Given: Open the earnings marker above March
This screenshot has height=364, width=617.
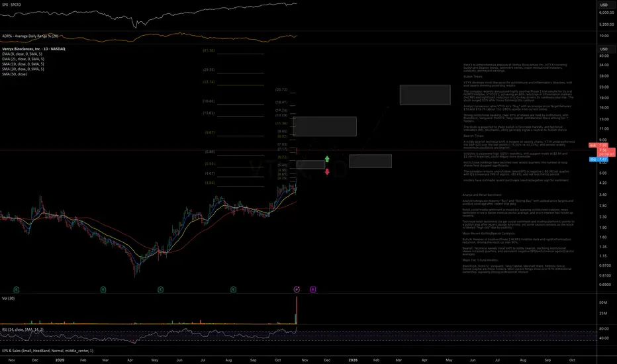Looking at the screenshot, I should coord(103,290).
